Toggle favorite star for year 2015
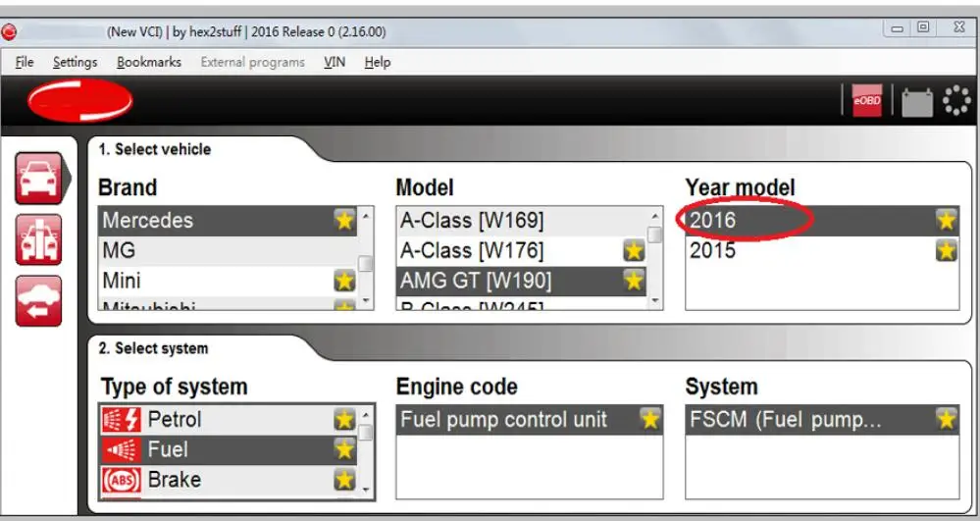 pos(947,251)
